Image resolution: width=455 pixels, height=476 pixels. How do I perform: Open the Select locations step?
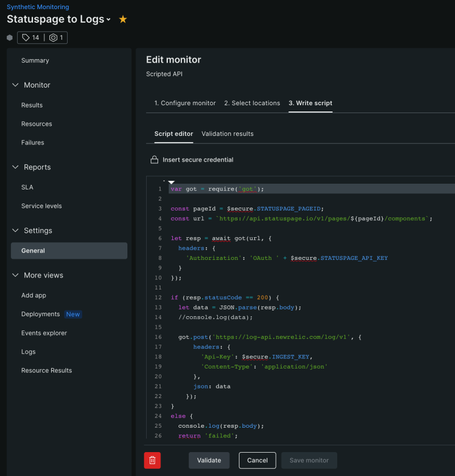point(252,103)
